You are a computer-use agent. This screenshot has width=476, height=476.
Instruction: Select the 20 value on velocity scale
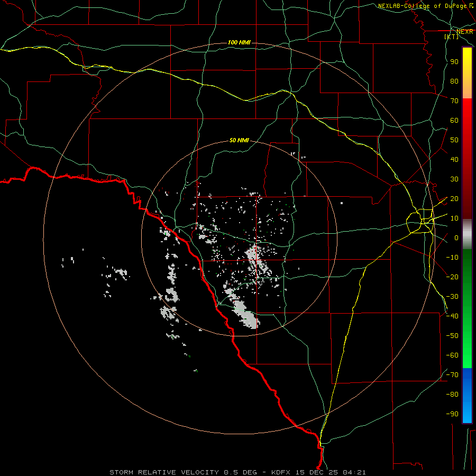coord(454,199)
